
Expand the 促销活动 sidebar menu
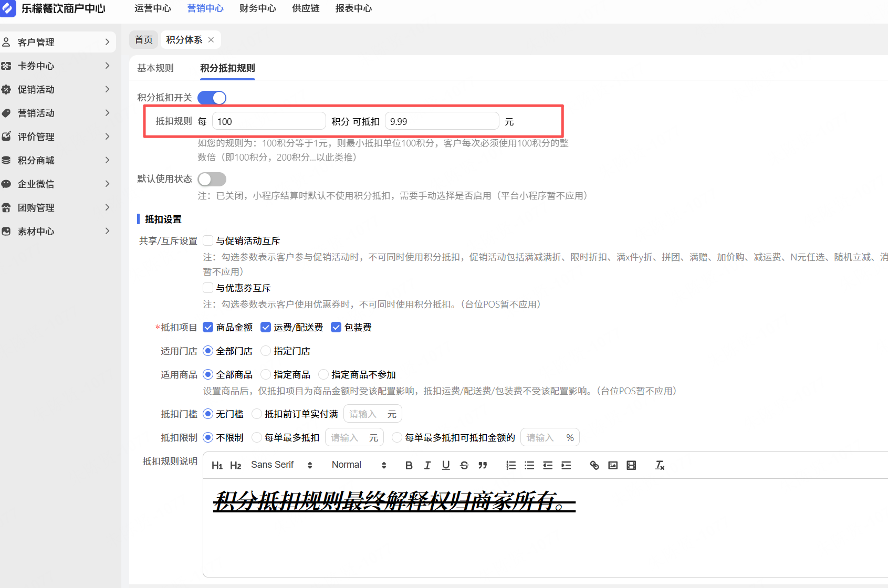(107, 89)
